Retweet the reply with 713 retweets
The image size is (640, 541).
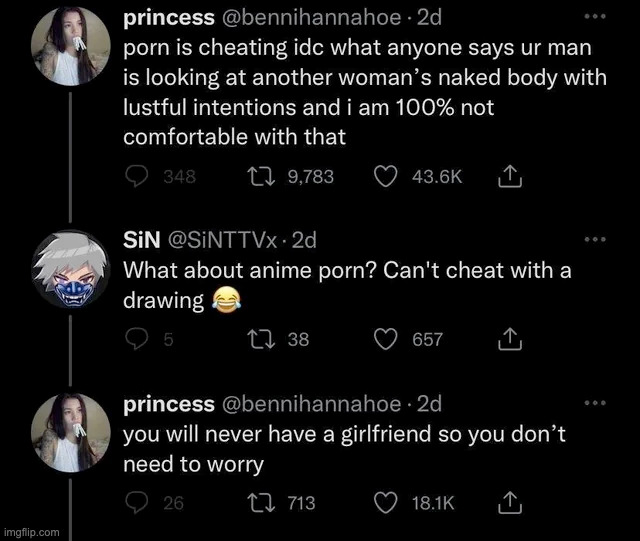[x=257, y=503]
